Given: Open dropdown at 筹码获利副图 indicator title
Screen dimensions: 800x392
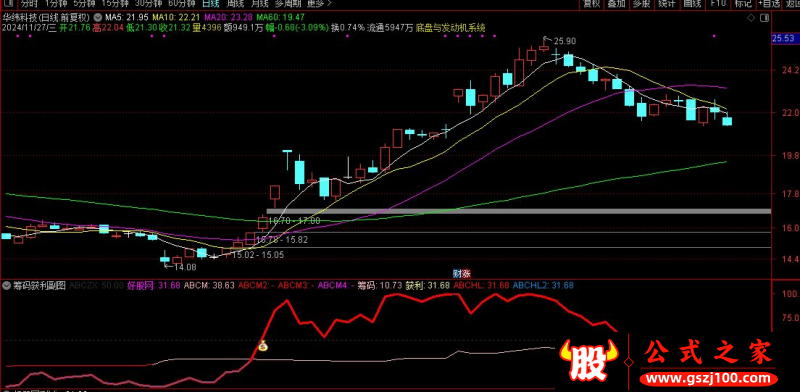Looking at the screenshot, I should tap(7, 285).
